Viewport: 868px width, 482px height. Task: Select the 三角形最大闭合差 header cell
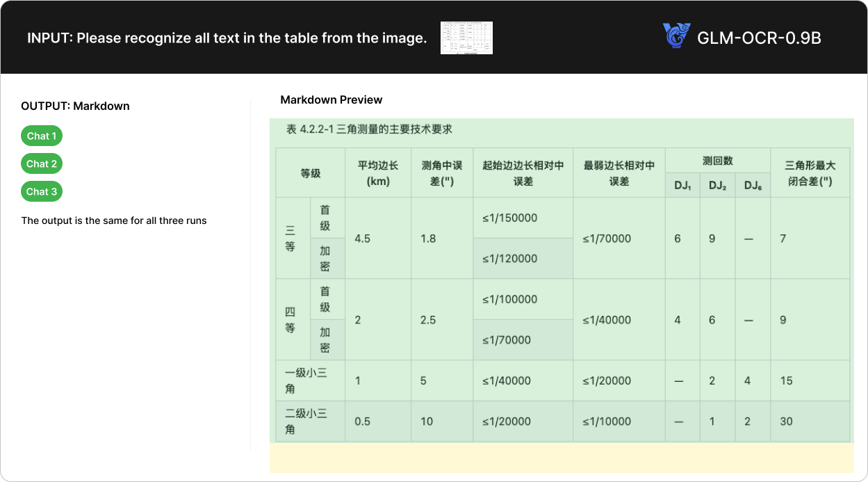click(x=810, y=173)
